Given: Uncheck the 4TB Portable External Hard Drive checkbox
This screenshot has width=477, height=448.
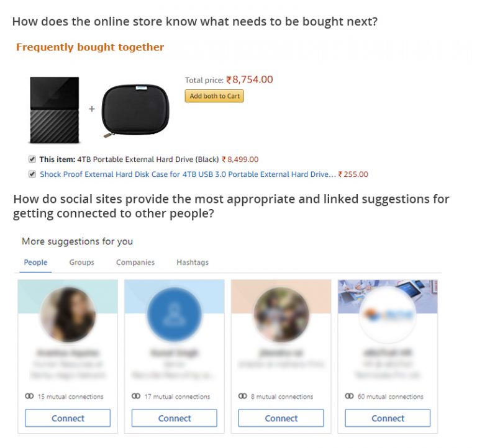Looking at the screenshot, I should [x=32, y=159].
